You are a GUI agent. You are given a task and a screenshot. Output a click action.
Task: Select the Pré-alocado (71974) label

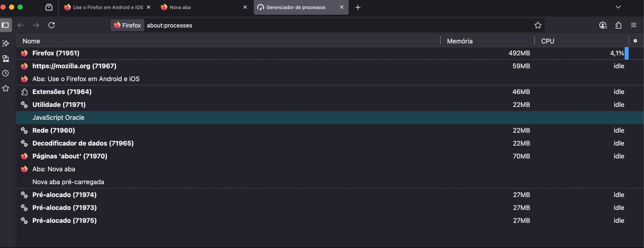tap(64, 195)
